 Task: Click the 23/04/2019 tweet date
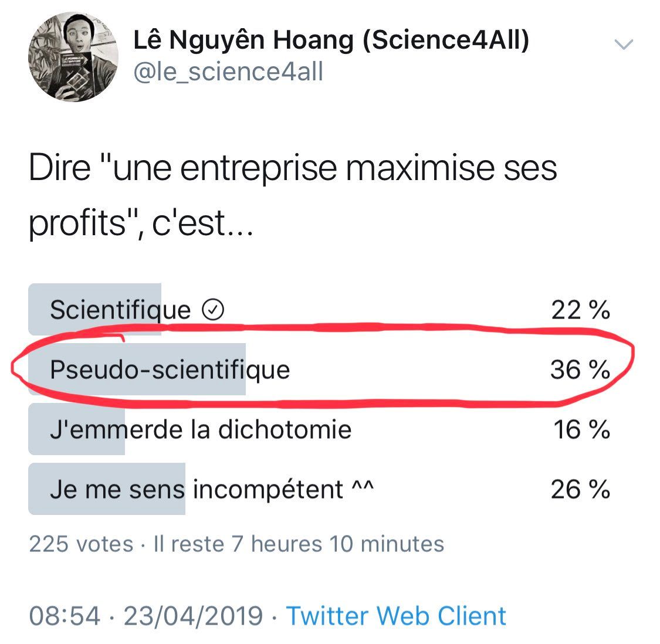coord(193,616)
